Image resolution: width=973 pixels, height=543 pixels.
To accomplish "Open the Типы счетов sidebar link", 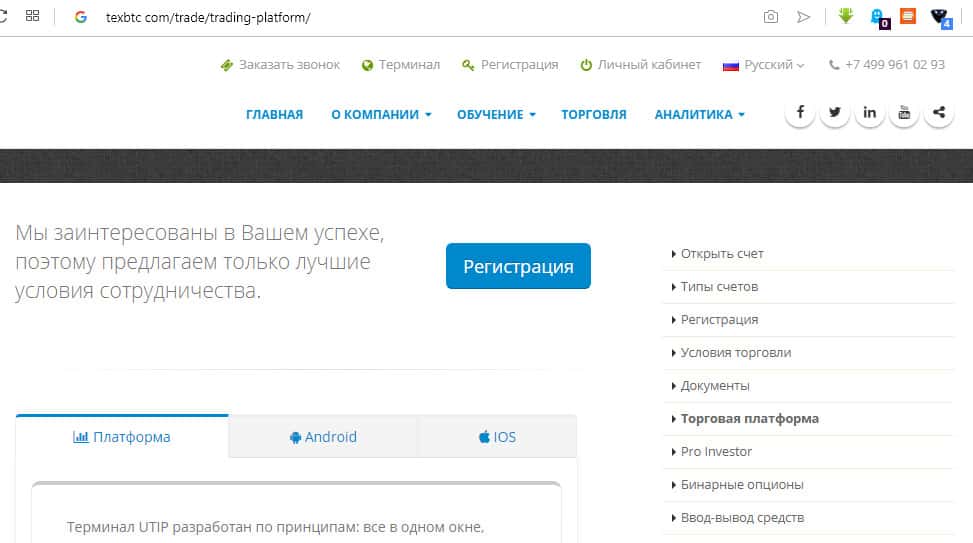I will point(719,287).
